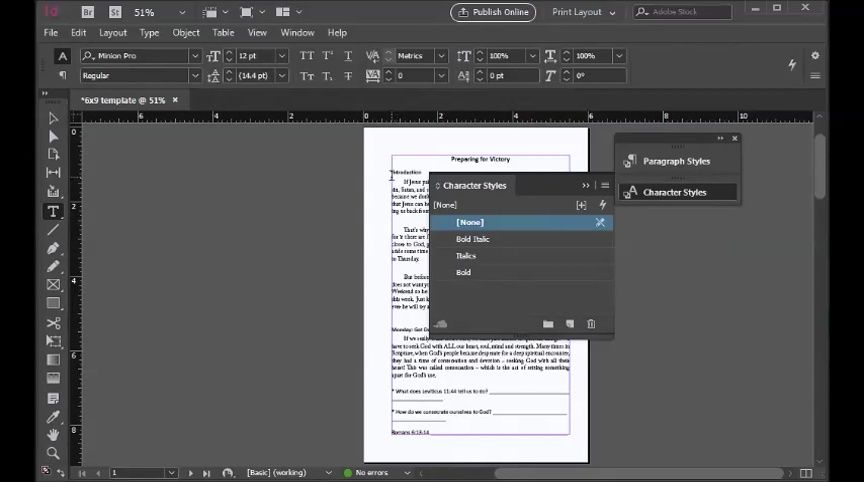Select the Type tool
The height and width of the screenshot is (482, 864).
[53, 212]
